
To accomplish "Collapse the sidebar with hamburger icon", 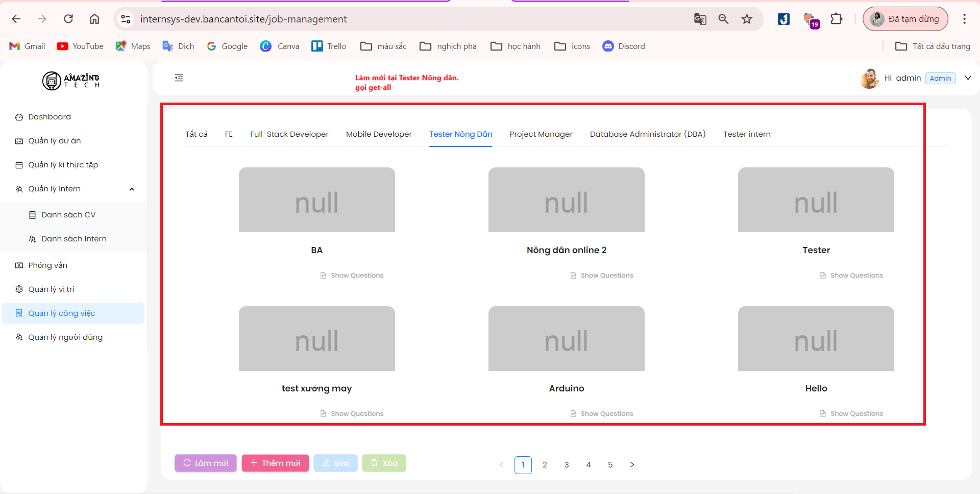I will 179,78.
